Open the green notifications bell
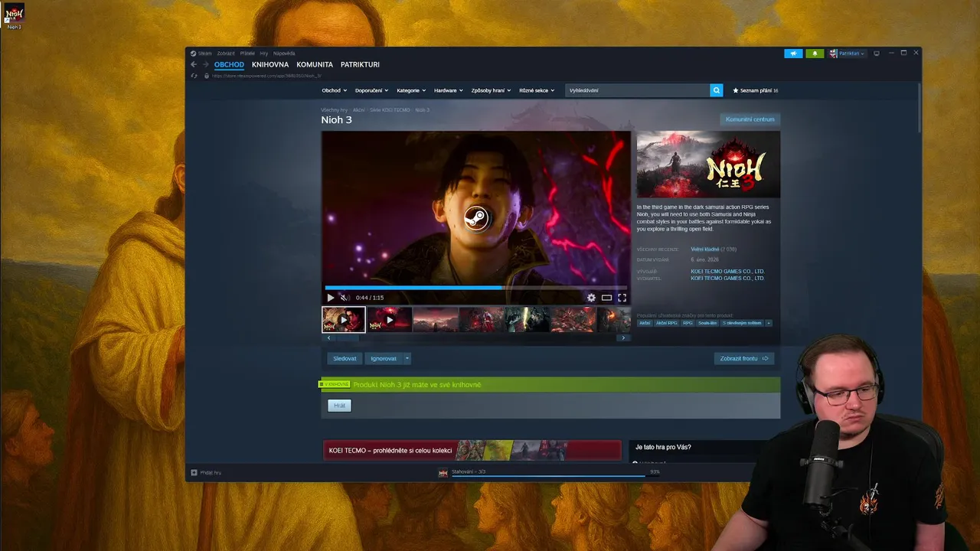The image size is (980, 551). (815, 54)
